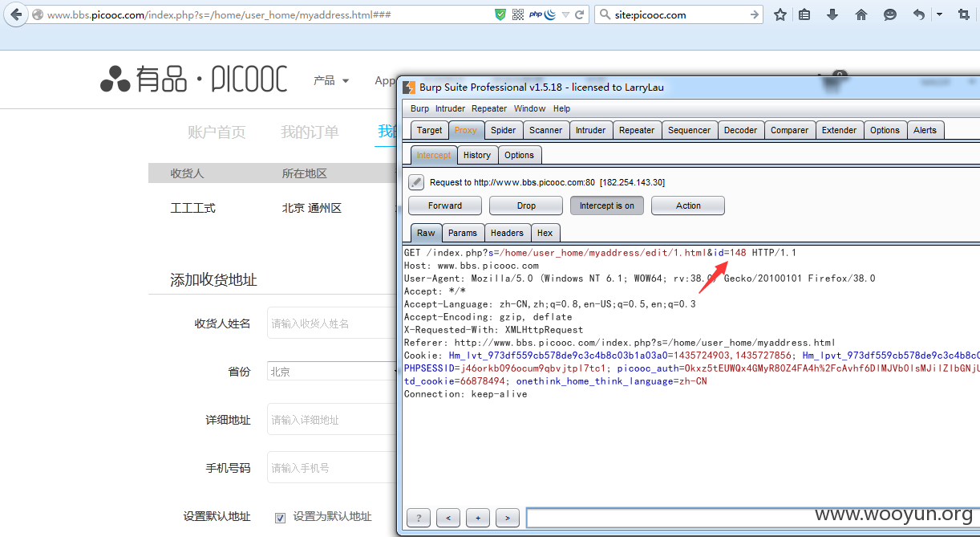Switch to the Comparer tab
Viewport: 980px width, 537px height.
[789, 130]
